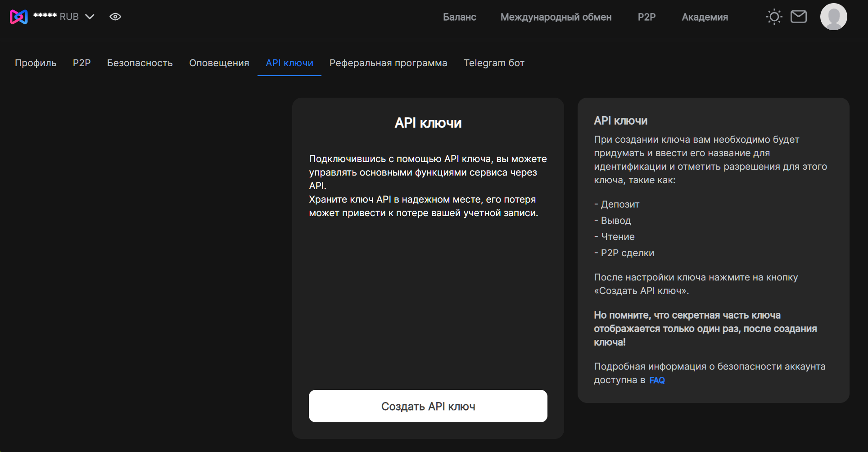
Task: Open the Безопасность tab
Action: [x=140, y=63]
